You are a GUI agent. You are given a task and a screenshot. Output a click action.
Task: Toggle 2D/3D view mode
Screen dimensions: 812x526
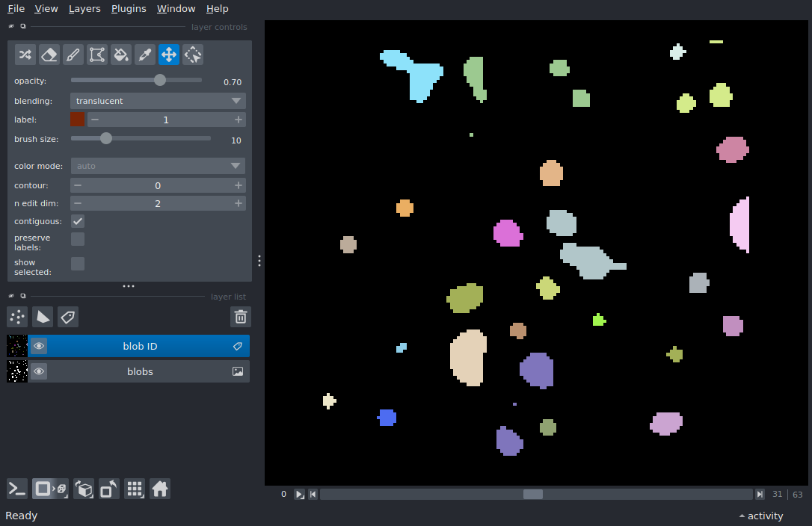[x=50, y=489]
